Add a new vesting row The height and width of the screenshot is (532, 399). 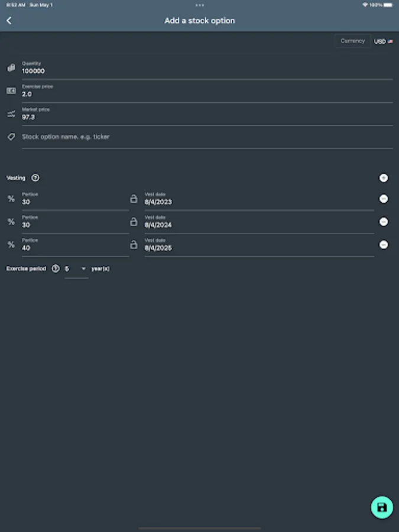point(384,178)
